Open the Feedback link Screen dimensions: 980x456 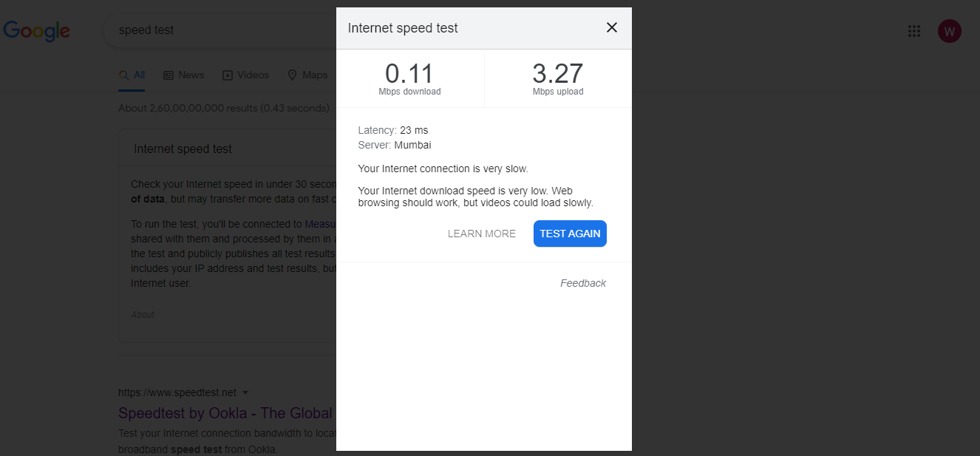pyautogui.click(x=582, y=283)
